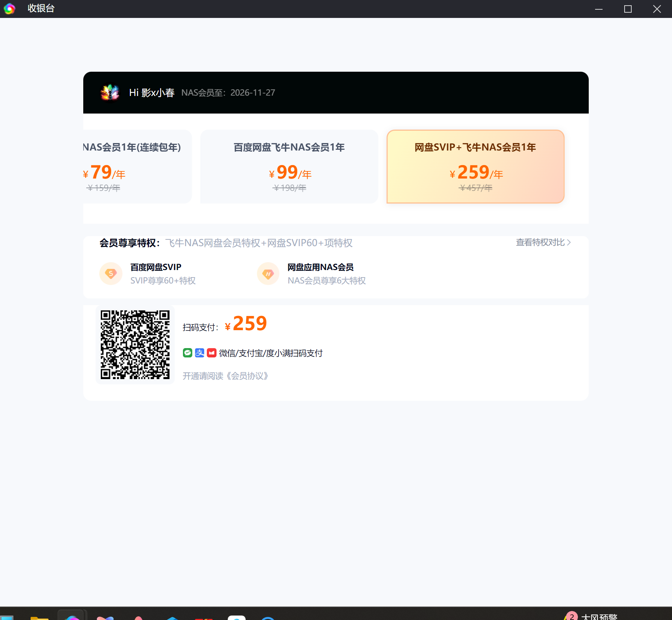Select the 网盘SVIP+飞牛NAS会员1年 ¥259 plan
672x620 pixels.
(475, 167)
